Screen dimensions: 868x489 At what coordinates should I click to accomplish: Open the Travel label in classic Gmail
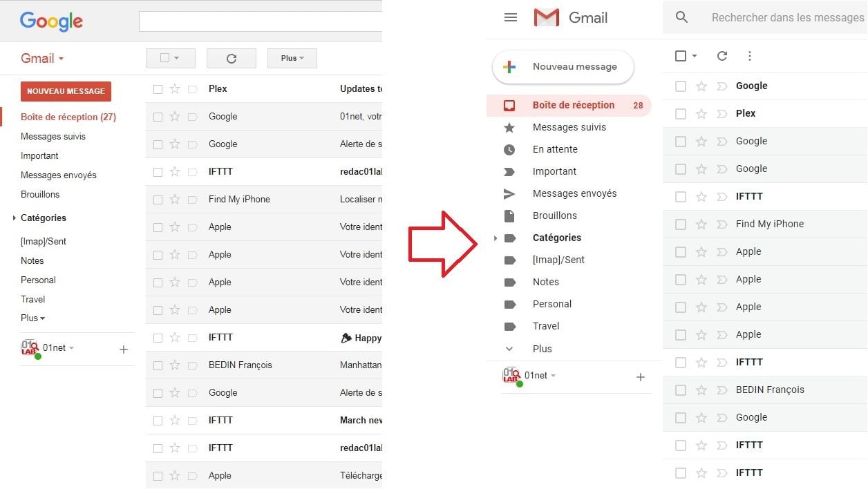coord(33,299)
